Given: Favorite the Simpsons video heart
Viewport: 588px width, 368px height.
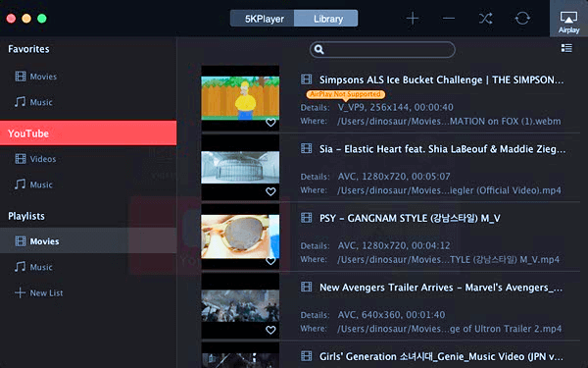Looking at the screenshot, I should click(270, 123).
